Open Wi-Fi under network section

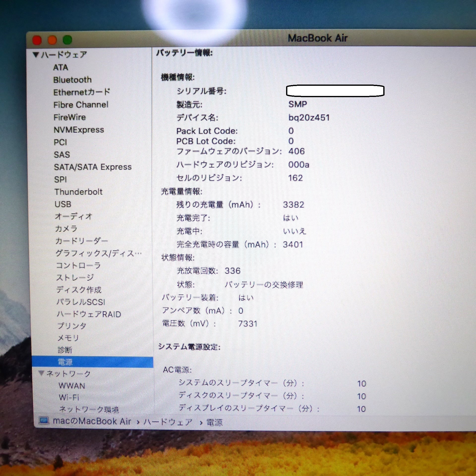[x=69, y=398]
